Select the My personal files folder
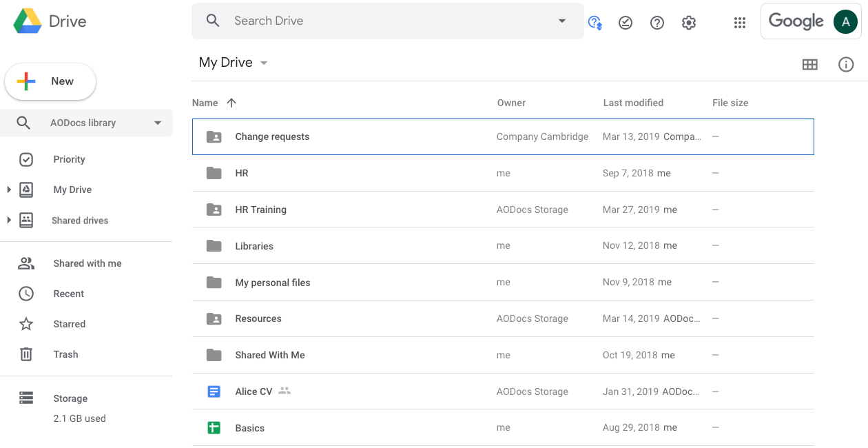The height and width of the screenshot is (448, 868). [503, 283]
